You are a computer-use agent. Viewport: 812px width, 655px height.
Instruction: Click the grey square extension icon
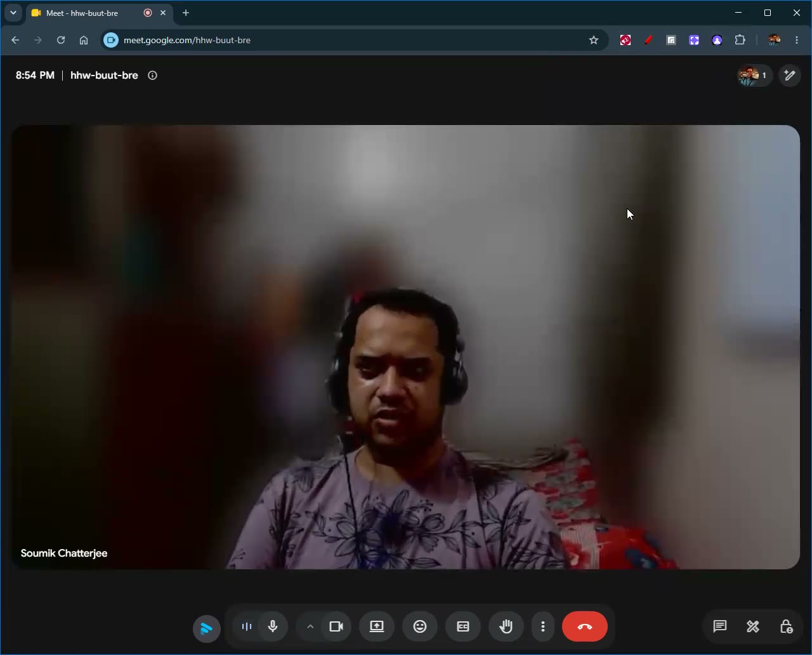pos(671,40)
